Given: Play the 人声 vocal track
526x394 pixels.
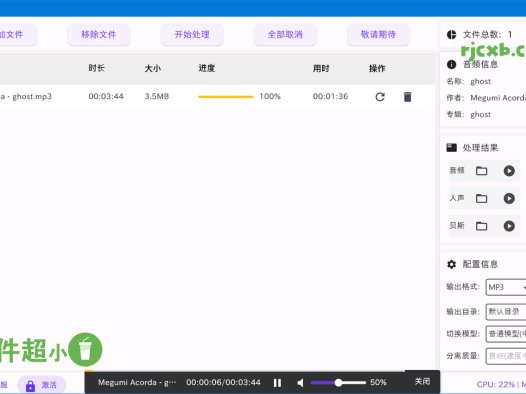Looking at the screenshot, I should coord(509,199).
